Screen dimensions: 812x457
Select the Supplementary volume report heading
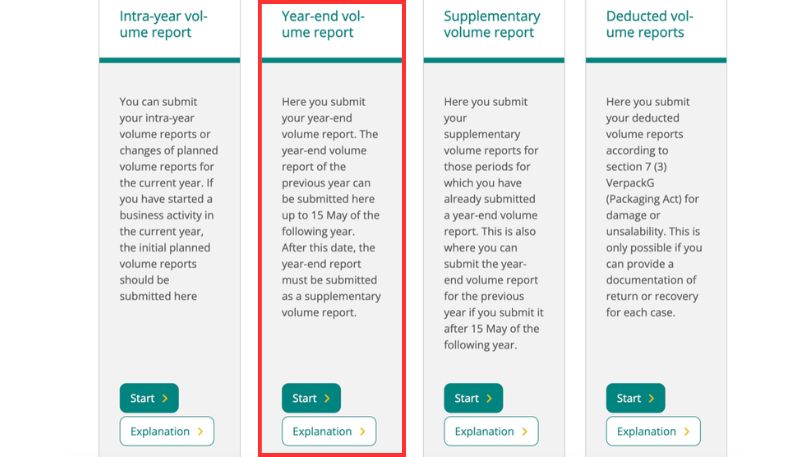491,24
